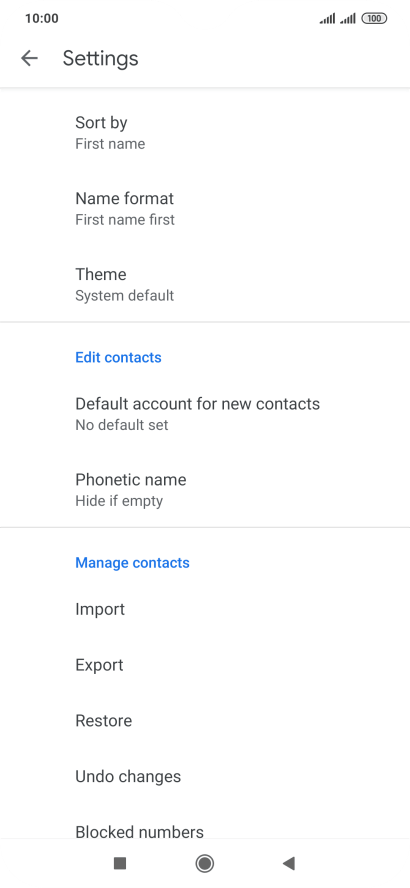Screen dimensions: 410x888
Task: Open Default account for new contacts
Action: [x=205, y=414]
